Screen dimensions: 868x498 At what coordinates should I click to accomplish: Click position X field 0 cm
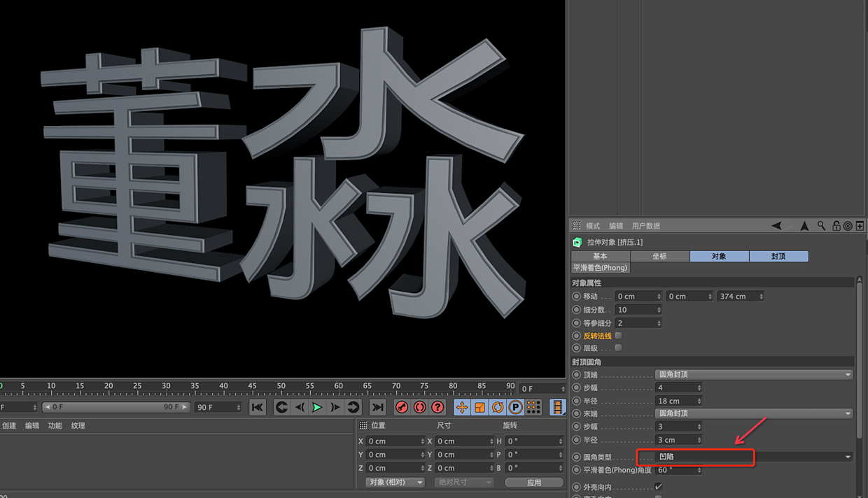tap(395, 441)
